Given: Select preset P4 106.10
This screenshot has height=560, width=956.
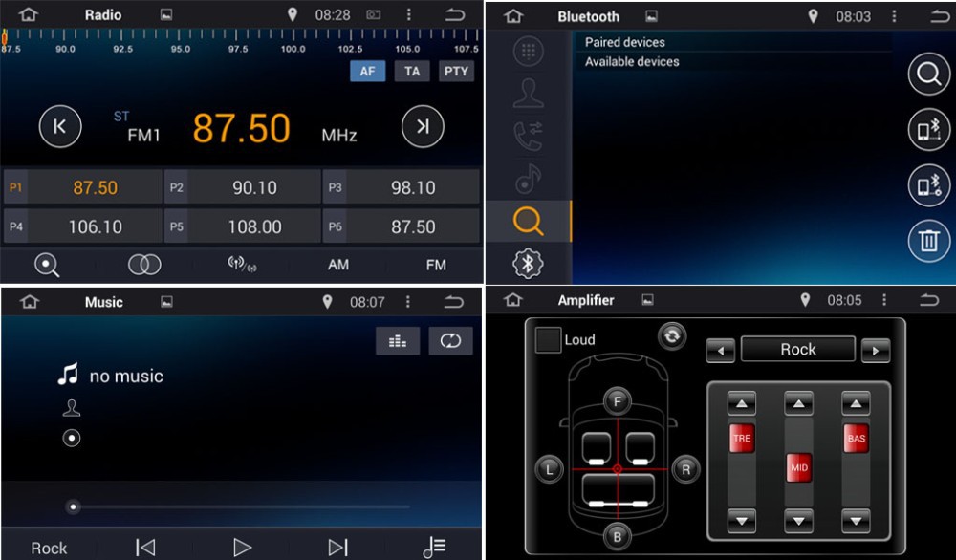Looking at the screenshot, I should [82, 227].
